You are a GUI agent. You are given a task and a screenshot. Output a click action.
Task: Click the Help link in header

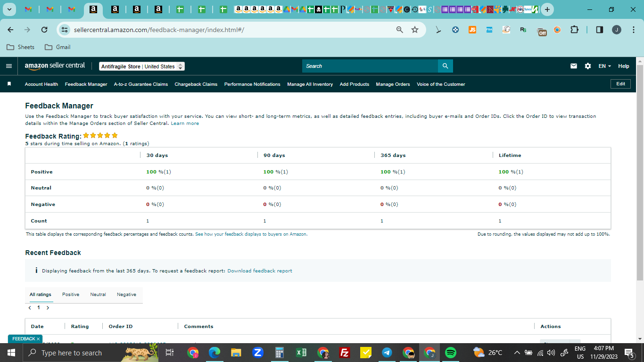[624, 66]
